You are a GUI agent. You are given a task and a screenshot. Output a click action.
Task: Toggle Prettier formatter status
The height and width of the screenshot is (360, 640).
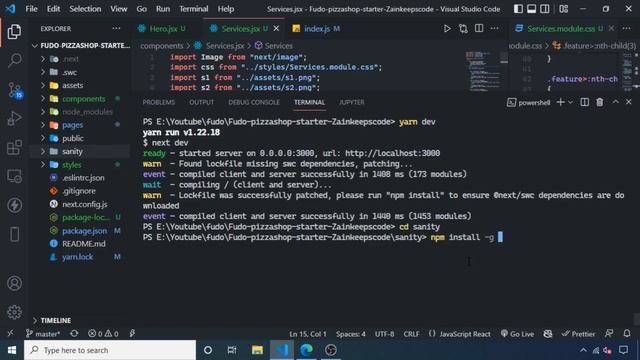(578, 334)
